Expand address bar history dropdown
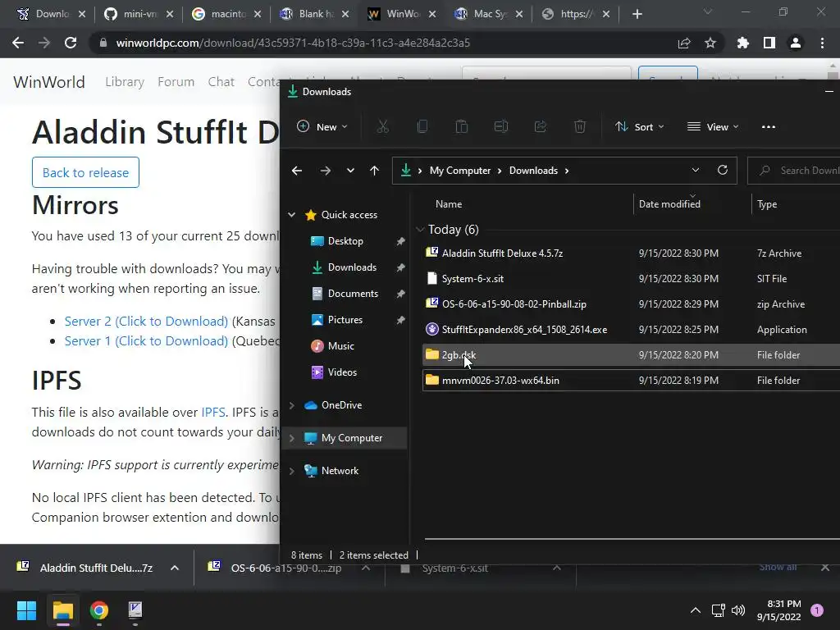Image resolution: width=840 pixels, height=630 pixels. click(696, 171)
